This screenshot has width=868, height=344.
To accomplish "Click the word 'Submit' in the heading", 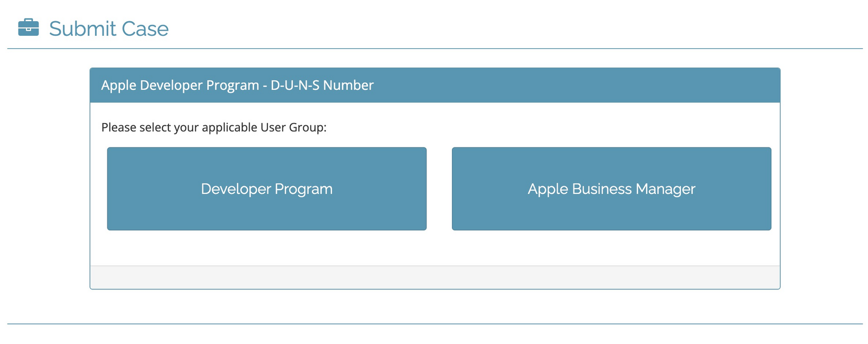I will [82, 29].
